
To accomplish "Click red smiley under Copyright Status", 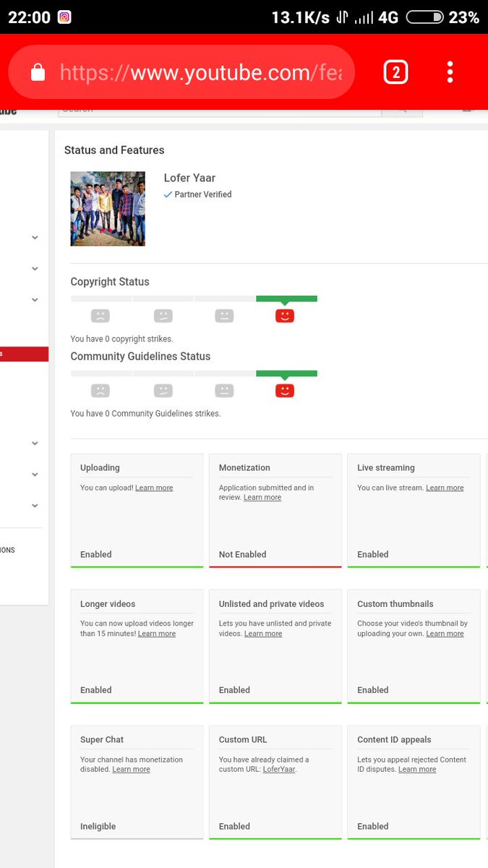I will coord(285,316).
